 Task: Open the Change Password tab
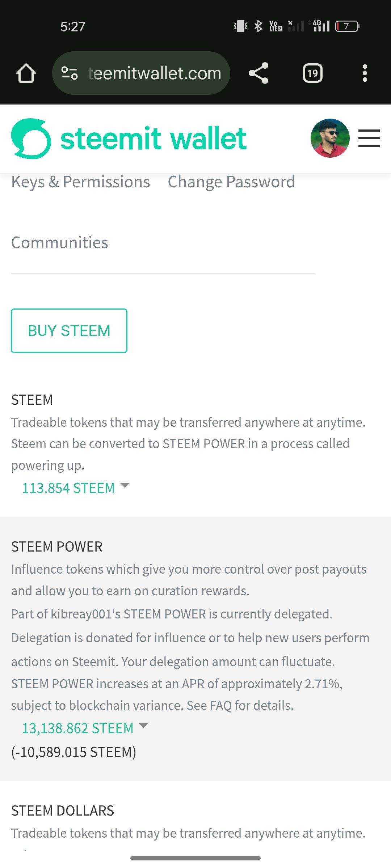pos(231,182)
